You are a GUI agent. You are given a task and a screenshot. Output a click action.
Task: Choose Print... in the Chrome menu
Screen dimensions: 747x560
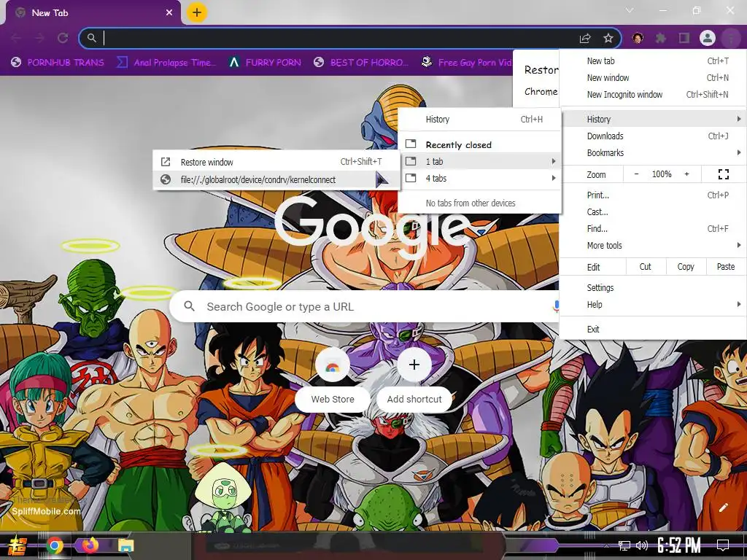(x=653, y=195)
